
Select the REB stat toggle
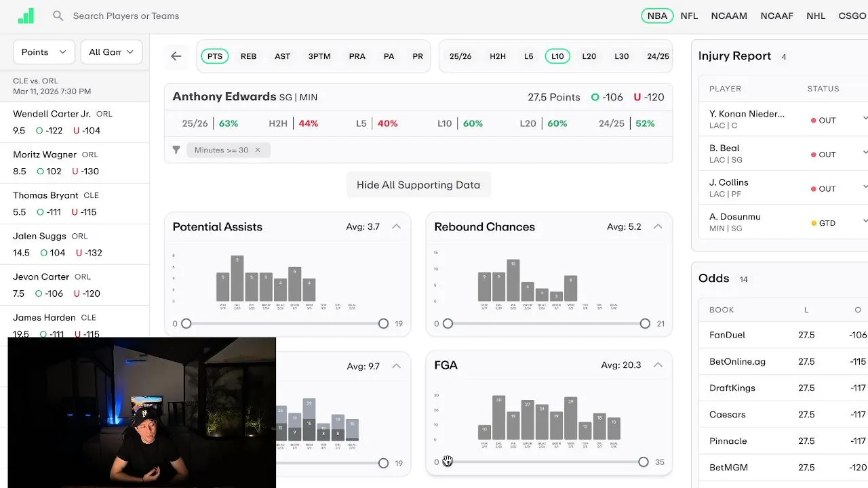click(248, 56)
